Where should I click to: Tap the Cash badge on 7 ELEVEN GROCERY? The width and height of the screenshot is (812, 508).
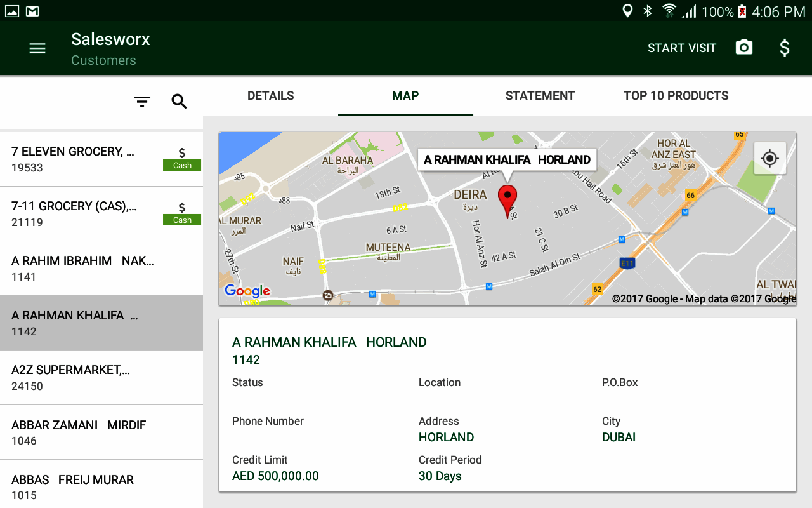point(182,166)
